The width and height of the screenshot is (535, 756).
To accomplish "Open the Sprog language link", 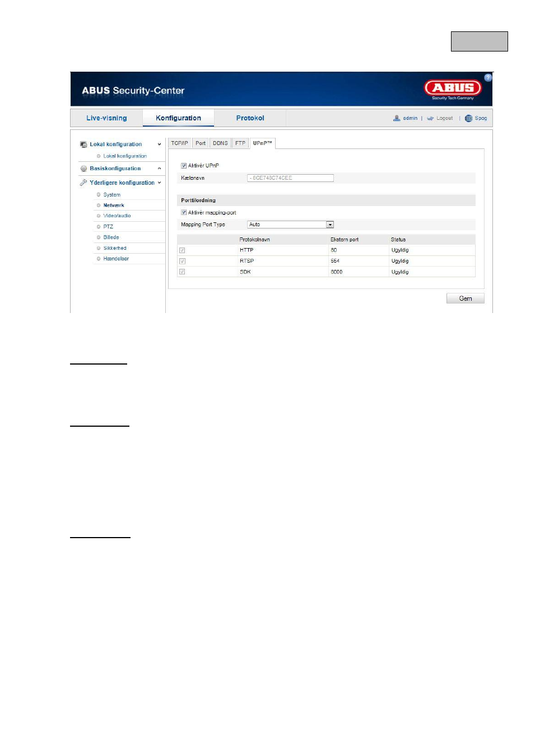I will click(x=481, y=118).
